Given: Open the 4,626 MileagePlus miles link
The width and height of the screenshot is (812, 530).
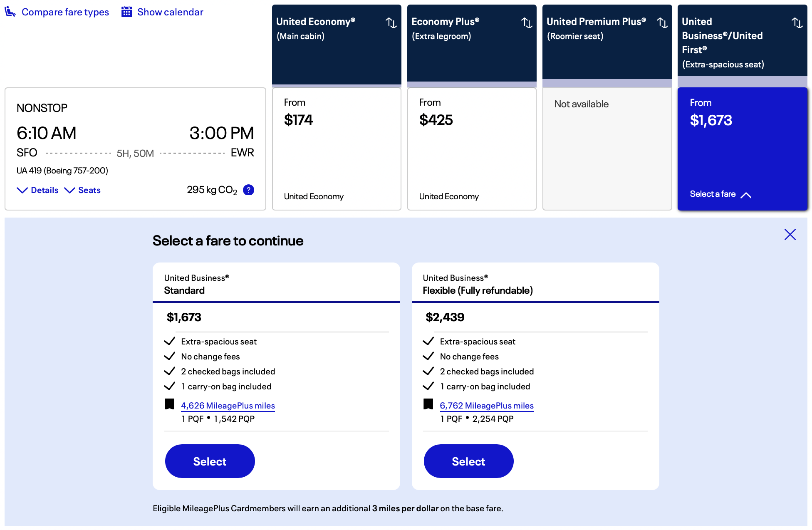Looking at the screenshot, I should pos(228,406).
